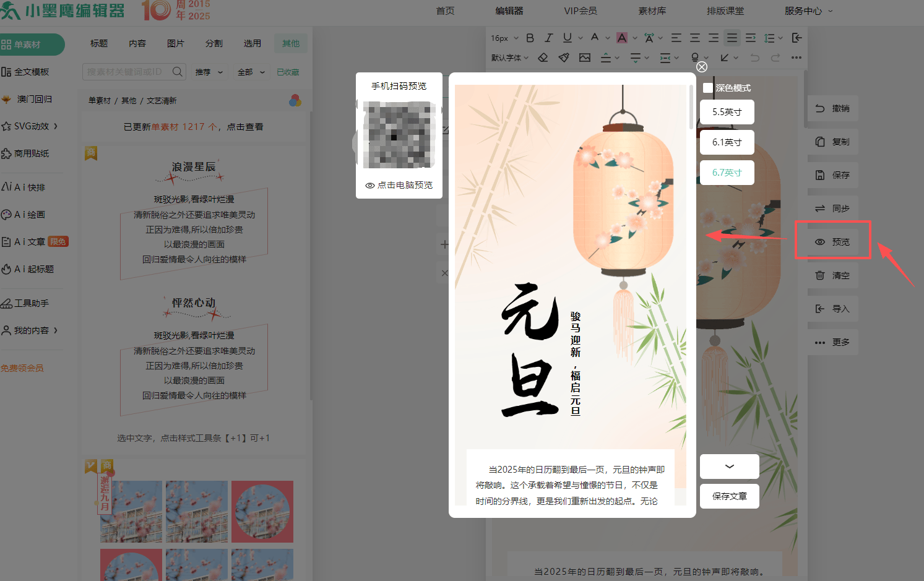Open the 推荐 sort dropdown
The width and height of the screenshot is (924, 581).
click(209, 72)
